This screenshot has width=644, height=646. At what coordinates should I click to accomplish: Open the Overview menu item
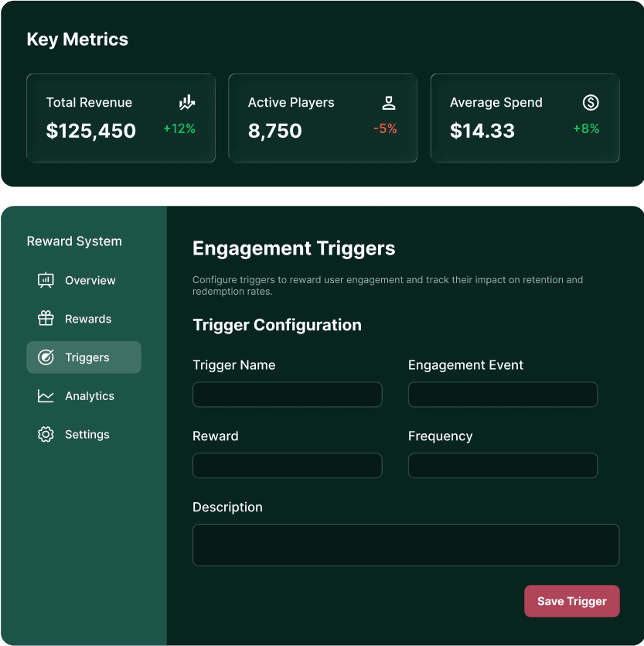[90, 280]
